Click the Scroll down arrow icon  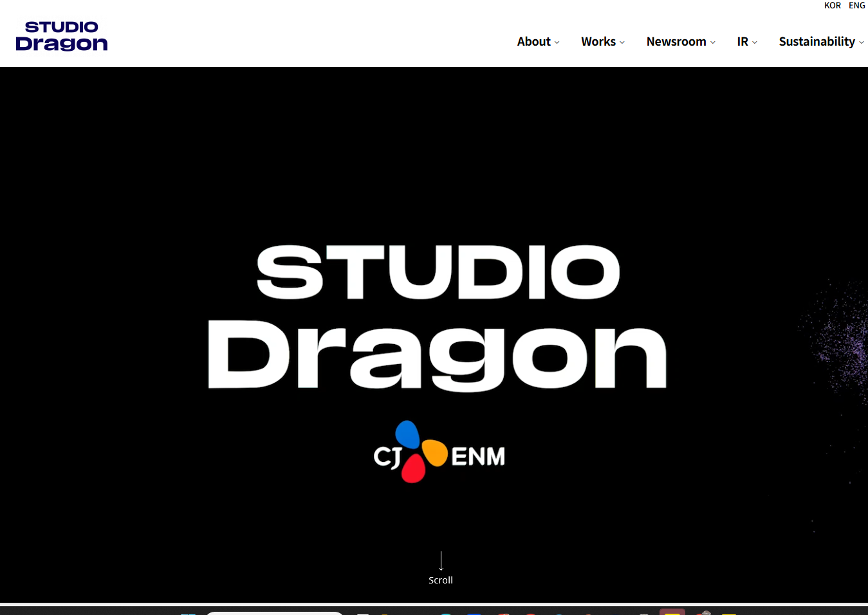pos(441,561)
